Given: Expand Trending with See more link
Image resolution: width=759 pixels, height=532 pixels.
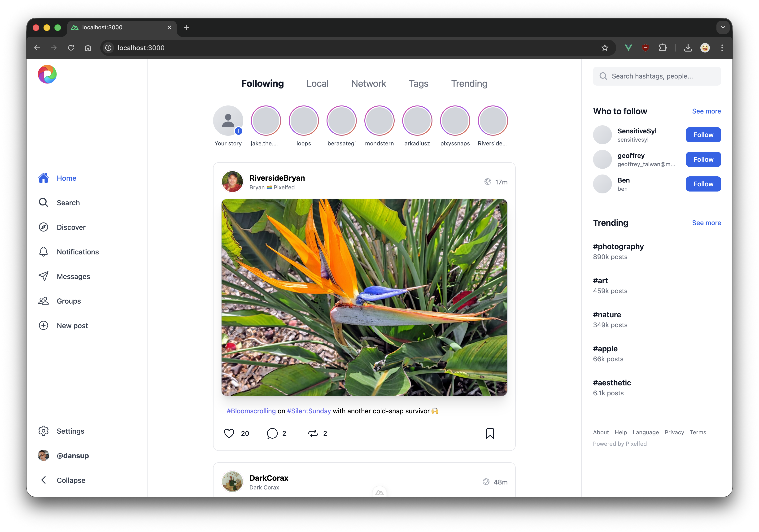Looking at the screenshot, I should pyautogui.click(x=706, y=223).
